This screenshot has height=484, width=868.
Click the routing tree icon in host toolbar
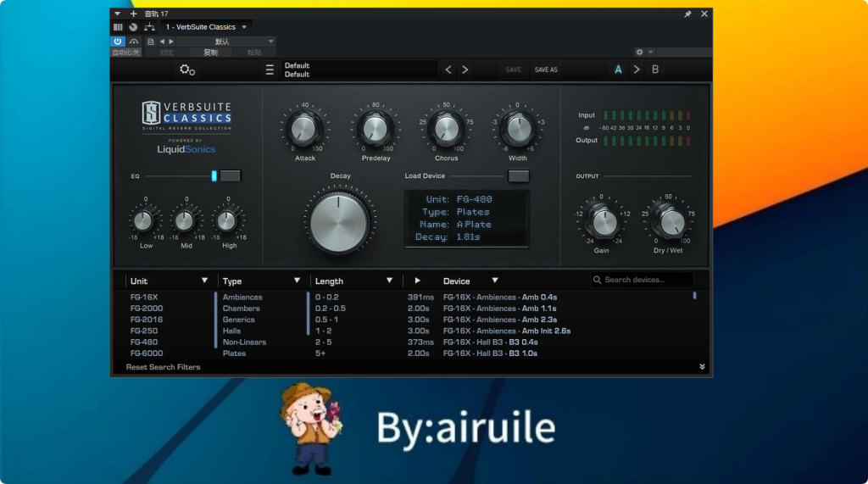click(149, 27)
